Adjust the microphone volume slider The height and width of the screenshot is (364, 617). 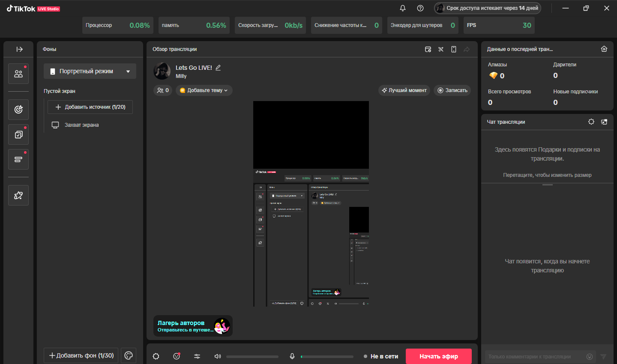(327, 356)
